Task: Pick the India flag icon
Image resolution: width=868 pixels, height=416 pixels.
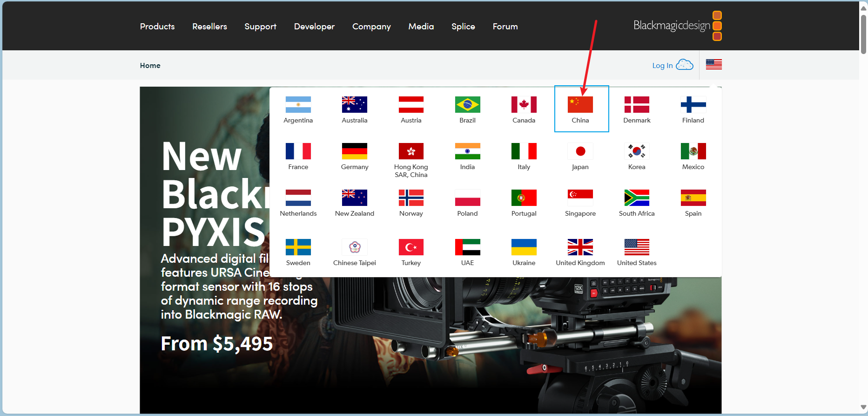Action: tap(467, 151)
